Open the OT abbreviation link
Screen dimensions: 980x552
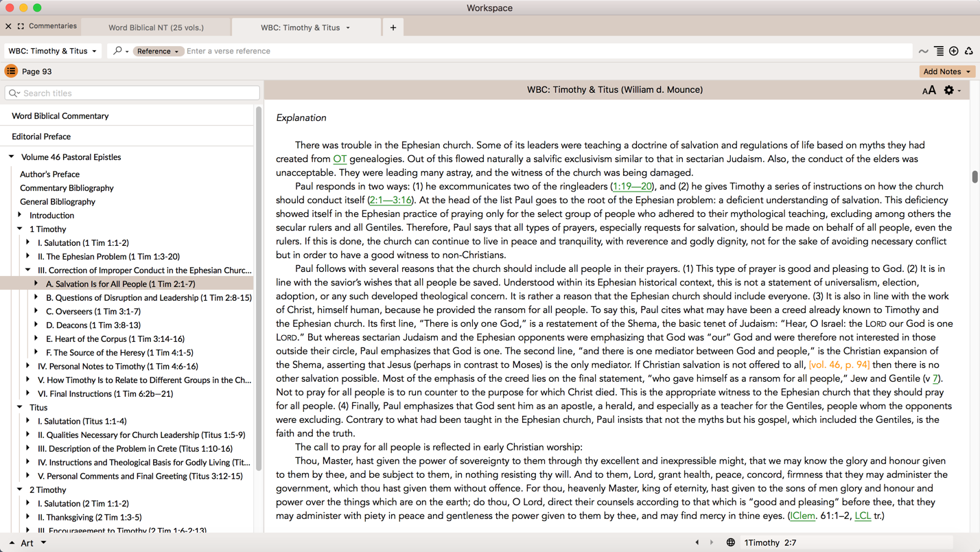pyautogui.click(x=340, y=159)
